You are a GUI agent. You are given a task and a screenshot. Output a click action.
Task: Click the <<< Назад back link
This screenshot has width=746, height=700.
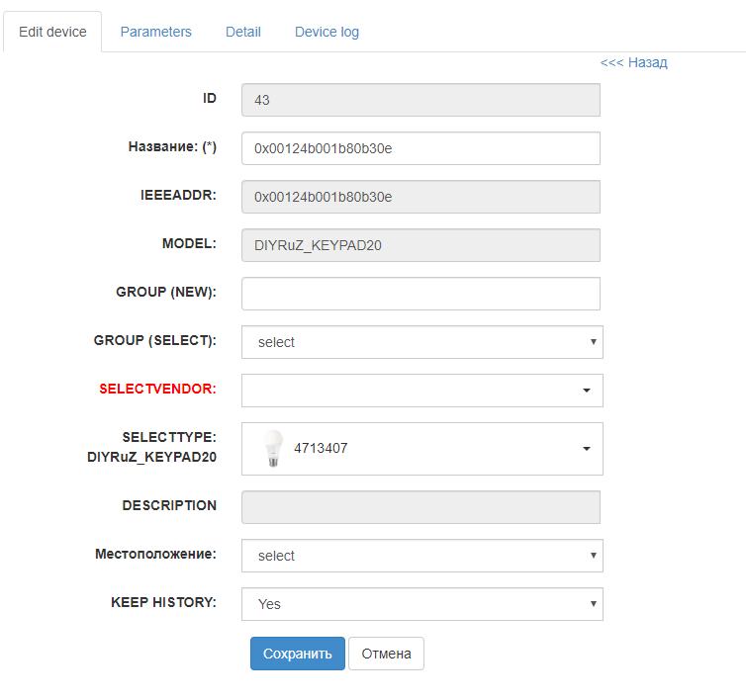633,62
